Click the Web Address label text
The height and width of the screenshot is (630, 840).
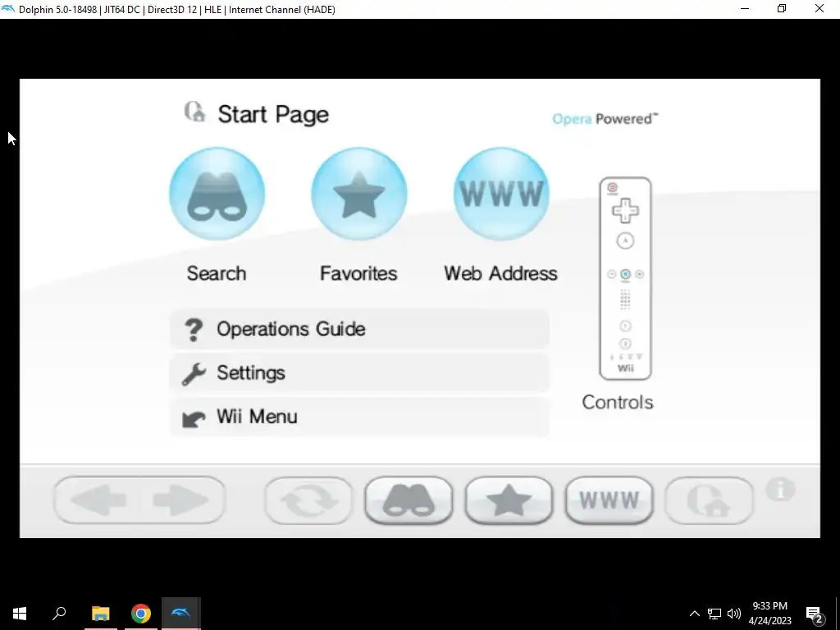coord(501,273)
